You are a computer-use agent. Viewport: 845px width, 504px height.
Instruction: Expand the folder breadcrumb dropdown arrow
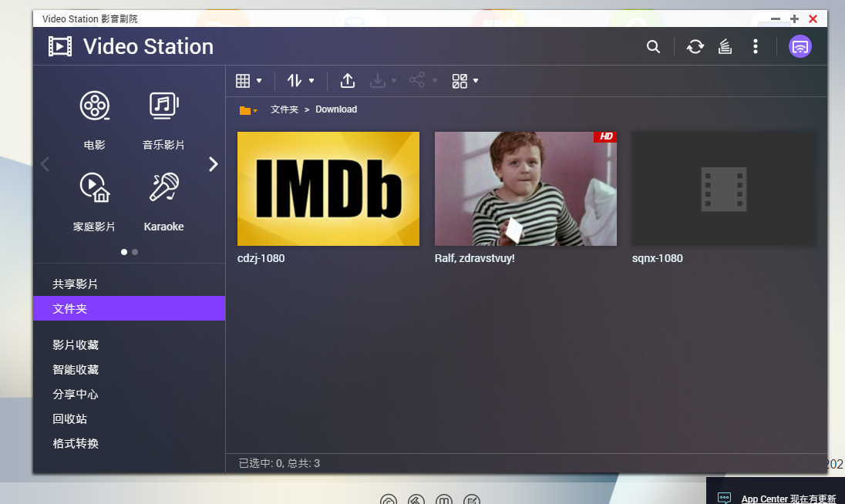255,111
